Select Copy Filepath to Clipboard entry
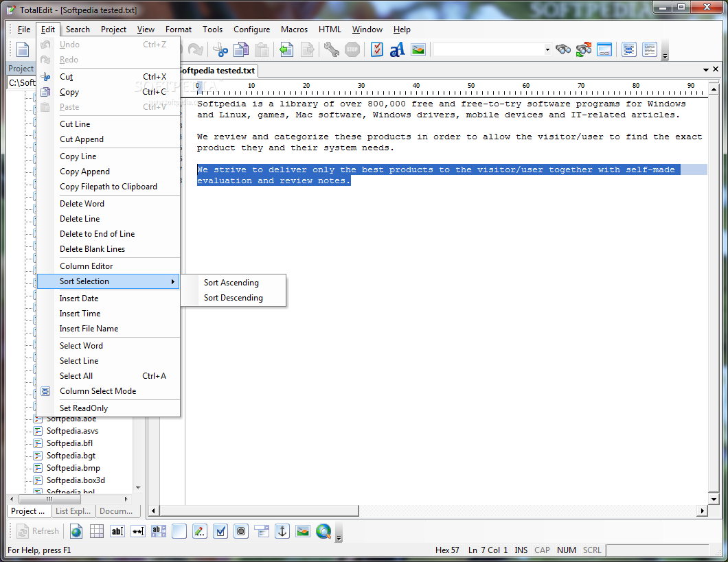 point(109,187)
